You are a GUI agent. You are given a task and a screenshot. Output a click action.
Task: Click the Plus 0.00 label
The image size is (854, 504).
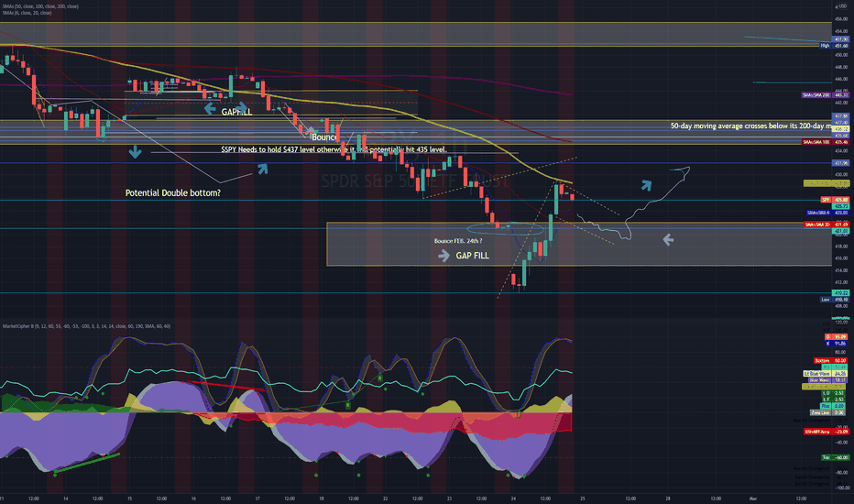(833, 406)
